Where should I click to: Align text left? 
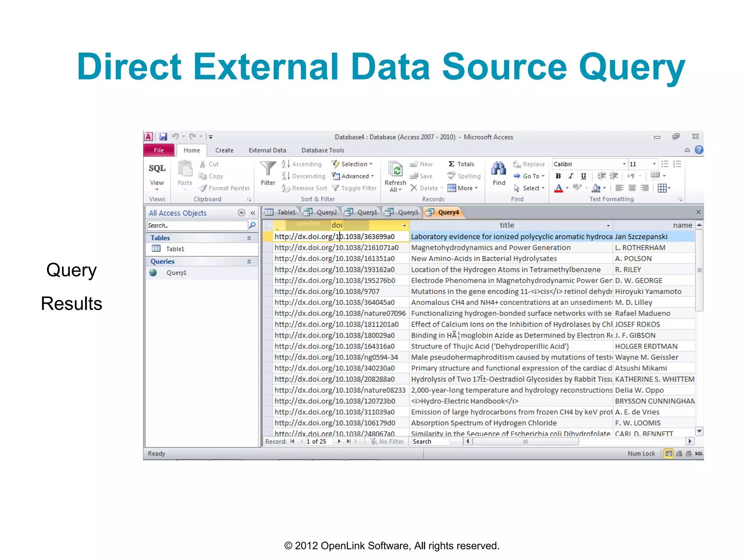pos(619,188)
